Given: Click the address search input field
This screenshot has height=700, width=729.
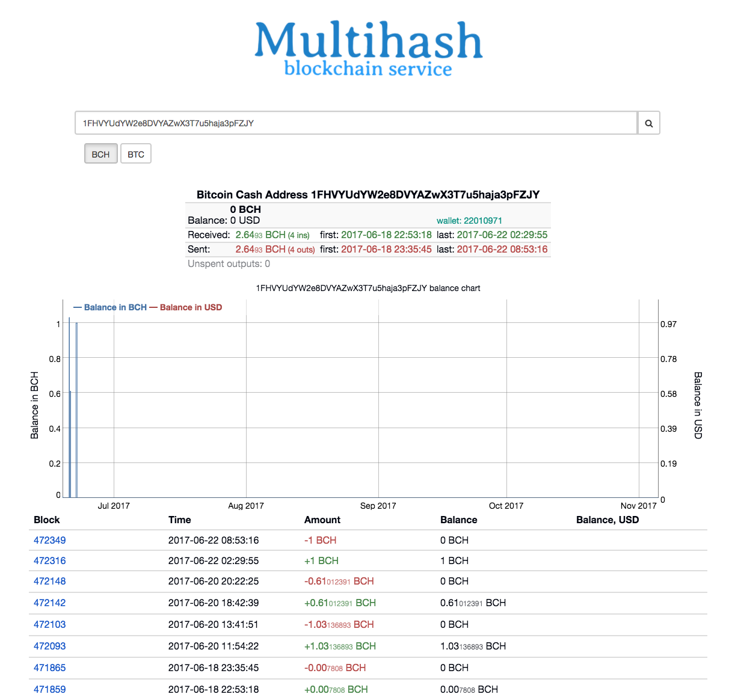Looking at the screenshot, I should pos(355,123).
